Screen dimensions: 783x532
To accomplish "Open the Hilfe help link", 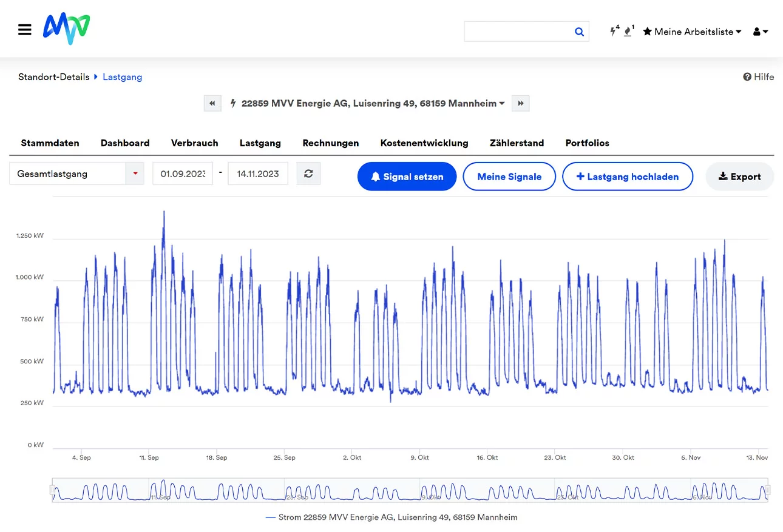I will point(759,77).
